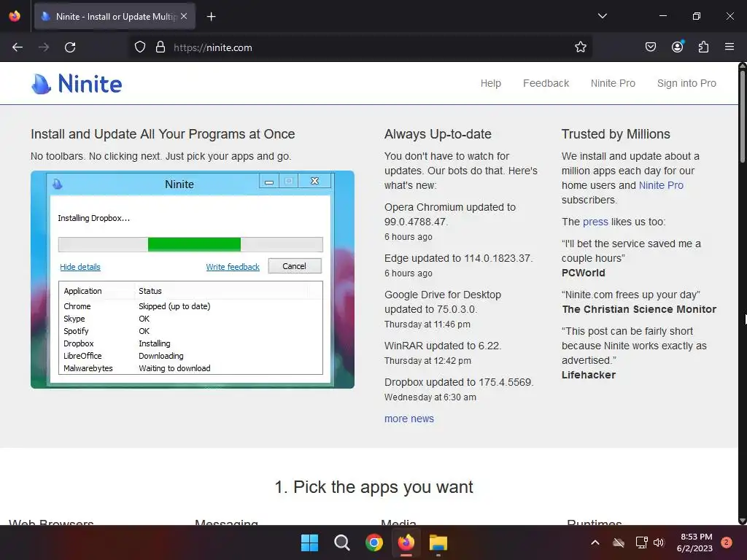Image resolution: width=747 pixels, height=560 pixels.
Task: Click the Lifehacker quote source
Action: (x=589, y=375)
